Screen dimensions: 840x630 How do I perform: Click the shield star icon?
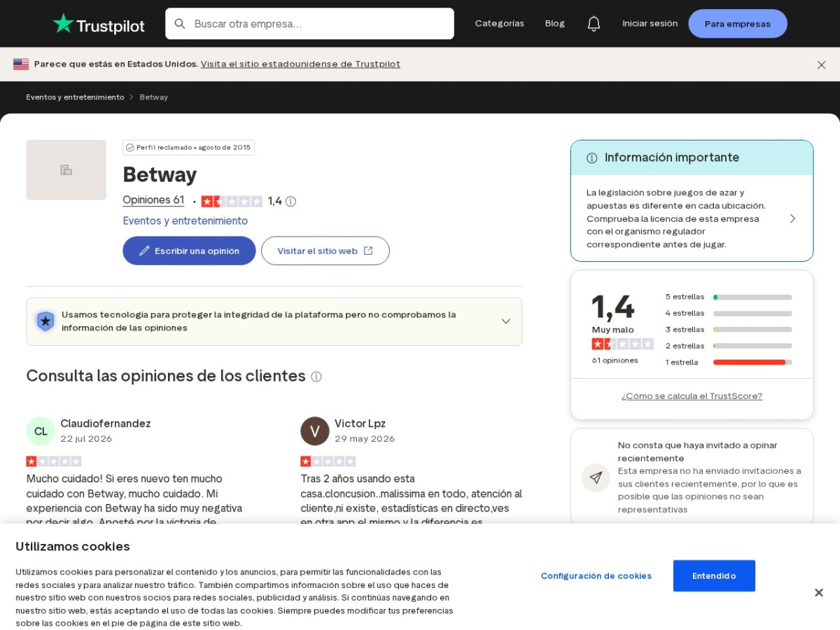[45, 321]
